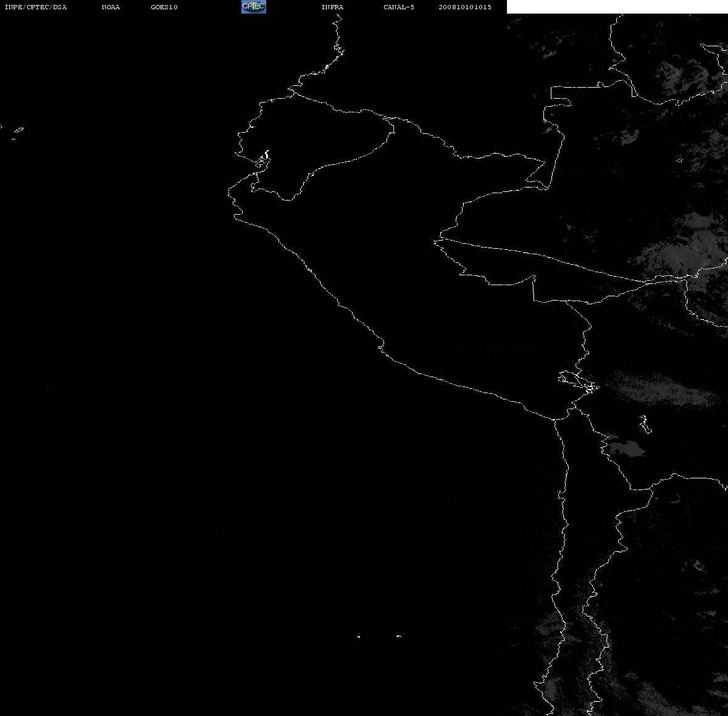Click the INFRA label in the header
Image resolution: width=728 pixels, height=716 pixels.
(332, 7)
